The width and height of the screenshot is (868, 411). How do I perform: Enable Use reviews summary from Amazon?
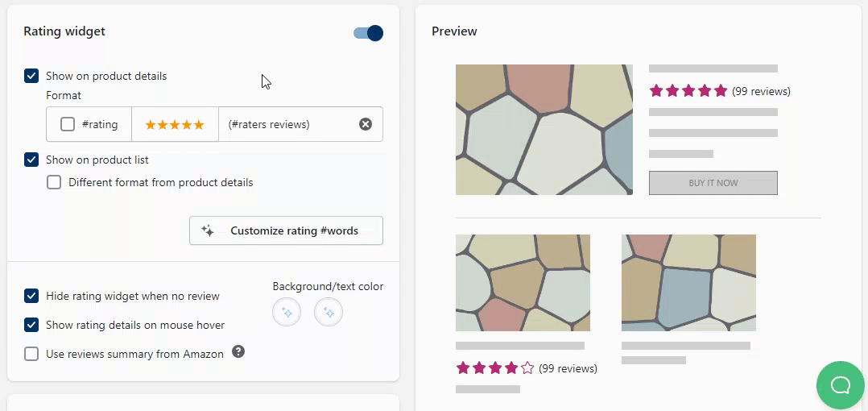[x=31, y=354]
